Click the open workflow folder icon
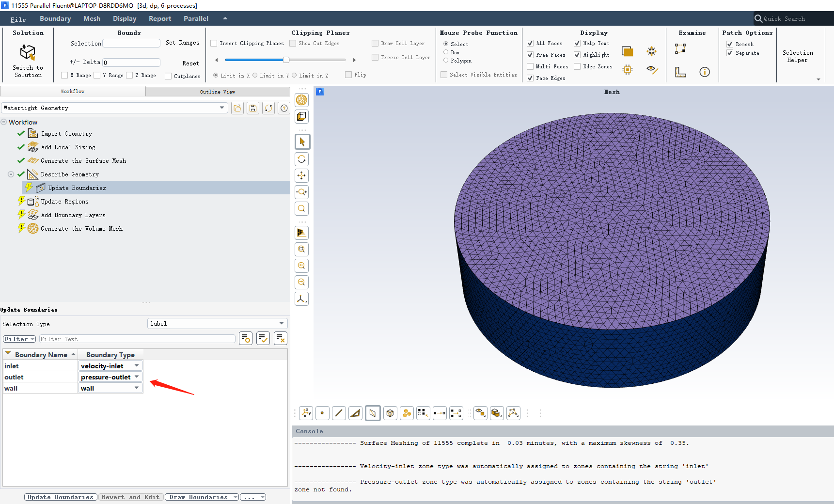This screenshot has height=504, width=834. pyautogui.click(x=237, y=108)
